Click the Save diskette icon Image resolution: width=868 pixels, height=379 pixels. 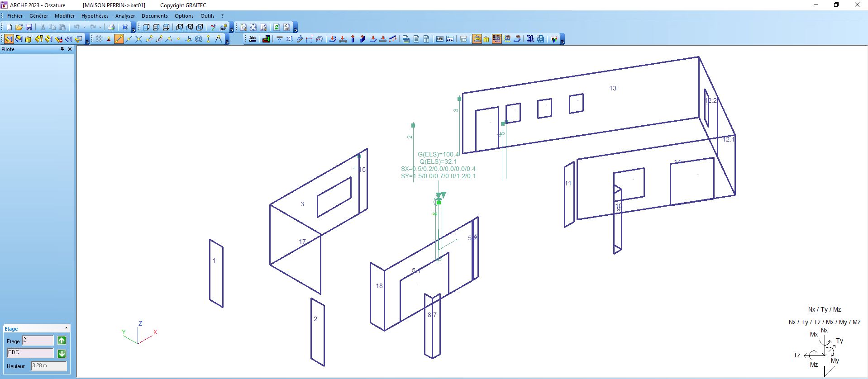coord(29,27)
